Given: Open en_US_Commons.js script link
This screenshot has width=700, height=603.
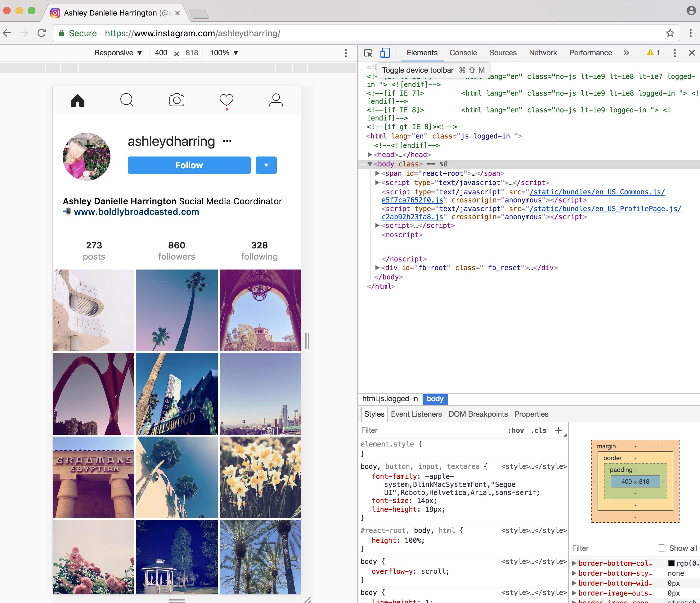Looking at the screenshot, I should click(x=523, y=196).
